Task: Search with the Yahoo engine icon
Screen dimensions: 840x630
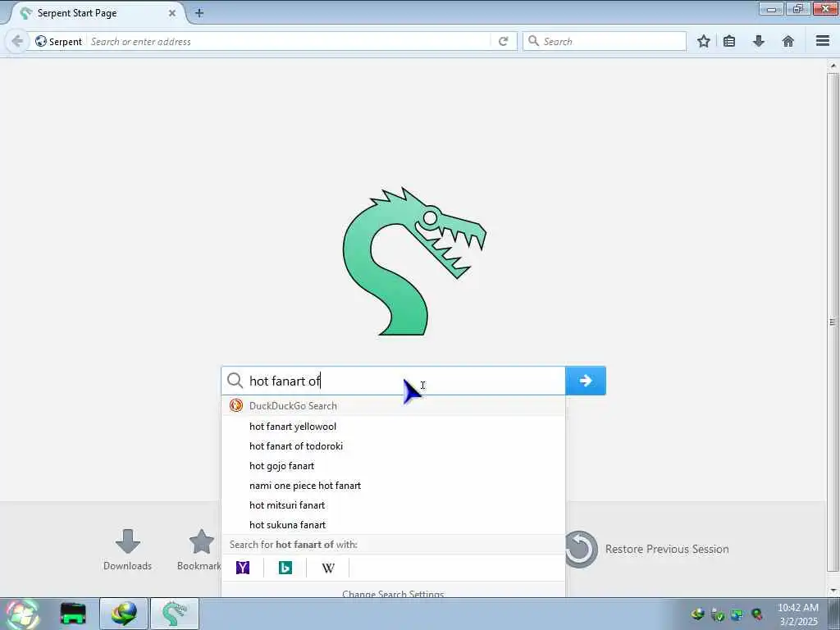Action: tap(243, 568)
